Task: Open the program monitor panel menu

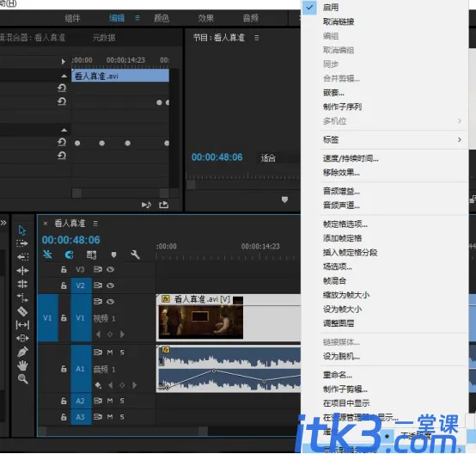Action: click(x=257, y=38)
